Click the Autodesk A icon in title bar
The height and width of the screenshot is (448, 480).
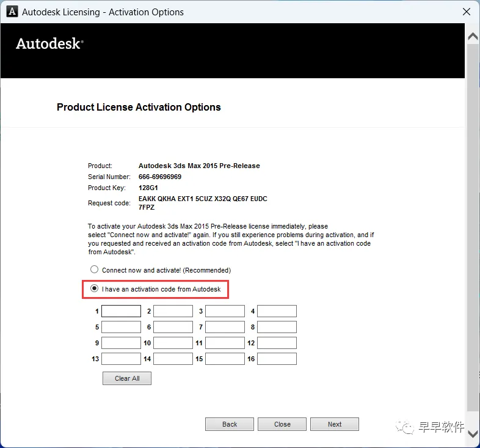(12, 12)
